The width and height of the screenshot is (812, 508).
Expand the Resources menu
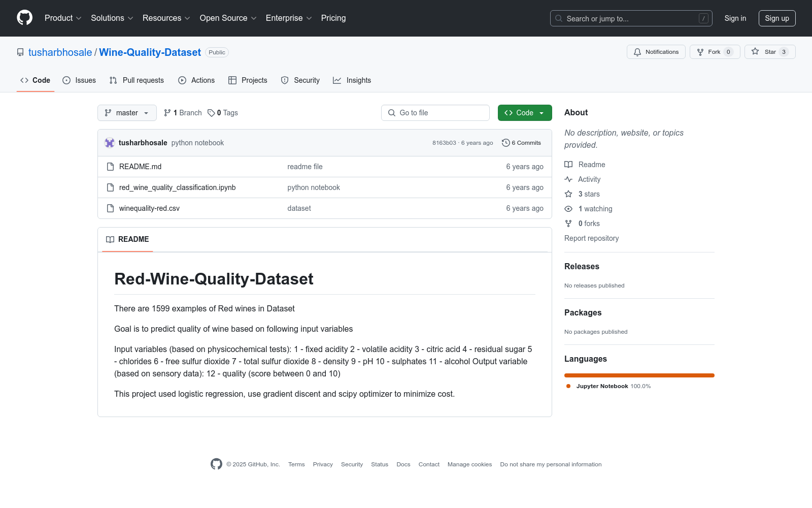point(166,18)
